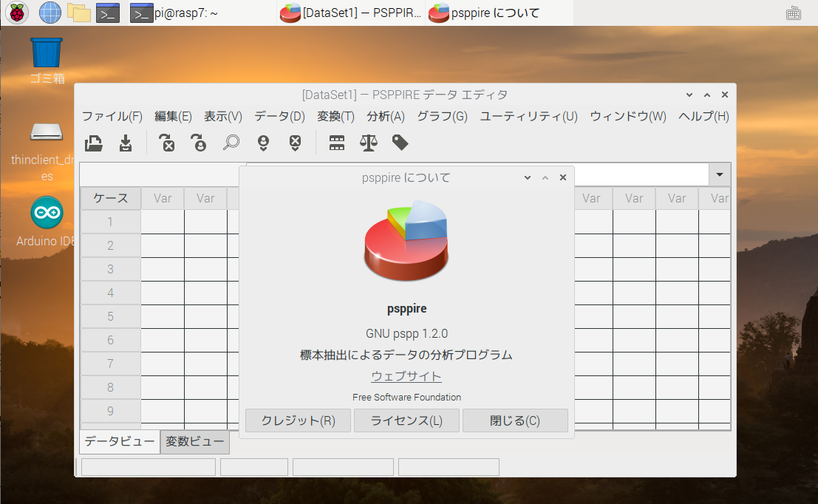Switch to the 変数ビュー tab
This screenshot has height=504, width=818.
(194, 442)
